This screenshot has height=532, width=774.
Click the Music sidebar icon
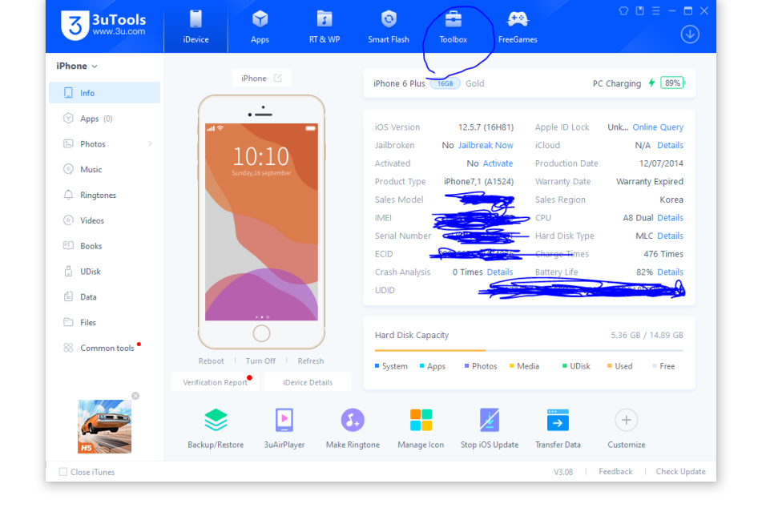tap(68, 169)
